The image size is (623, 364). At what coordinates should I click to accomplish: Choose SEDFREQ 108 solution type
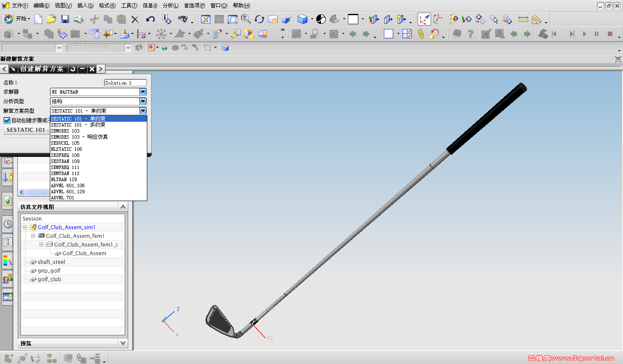(99, 155)
